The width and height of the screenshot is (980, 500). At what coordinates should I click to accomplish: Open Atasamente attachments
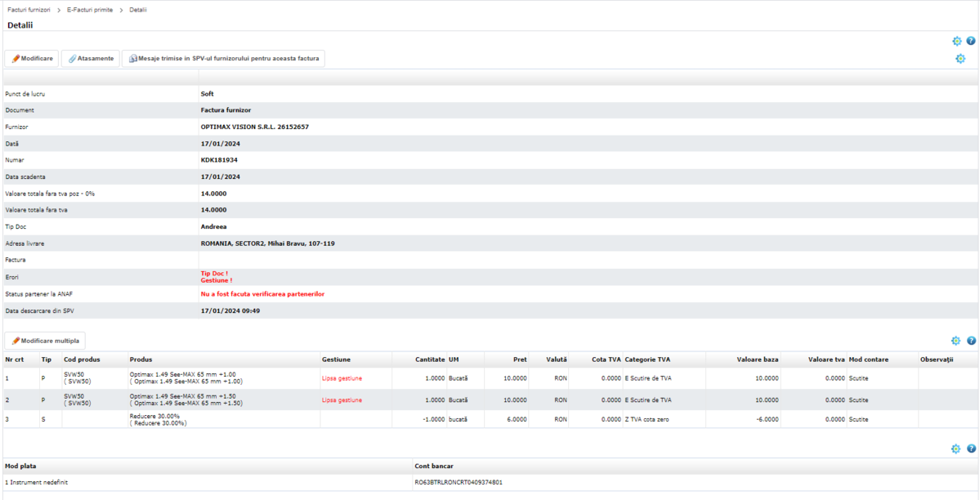click(x=91, y=59)
